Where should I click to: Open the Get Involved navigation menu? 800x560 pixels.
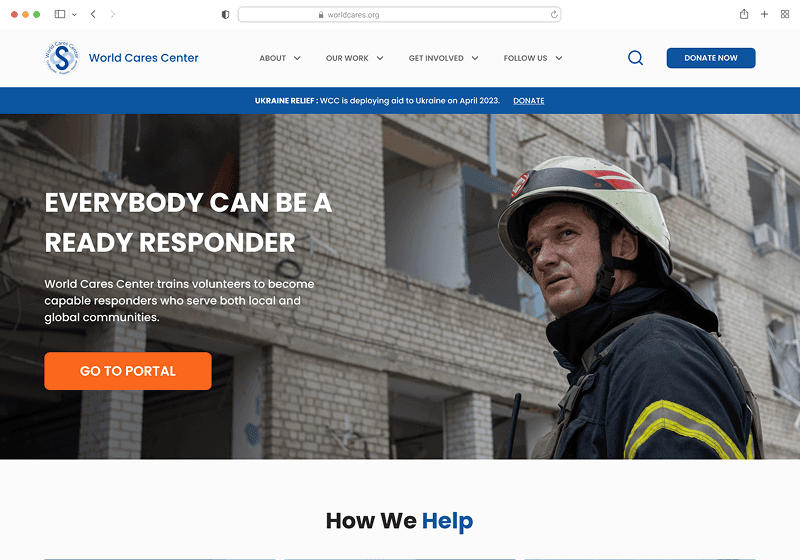pyautogui.click(x=443, y=58)
